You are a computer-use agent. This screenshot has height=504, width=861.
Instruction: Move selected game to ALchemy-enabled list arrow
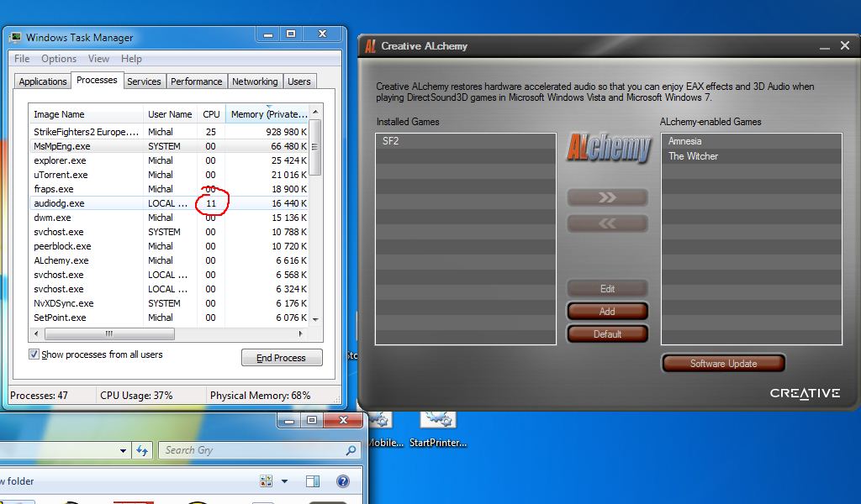(607, 197)
